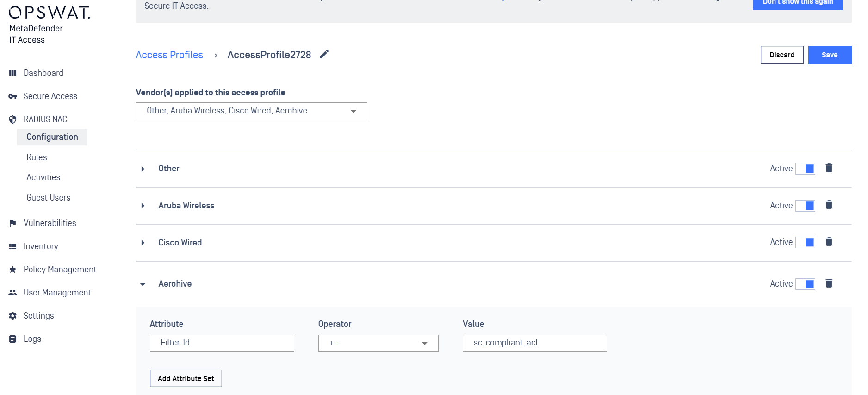Click the Aerohive section label
Screen dimensions: 868x395
tap(175, 284)
